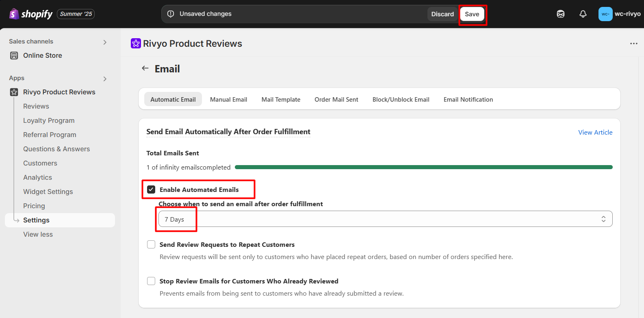Click the Send Email Automatically After Order Fulfillment heading
Image resolution: width=644 pixels, height=318 pixels.
point(228,132)
